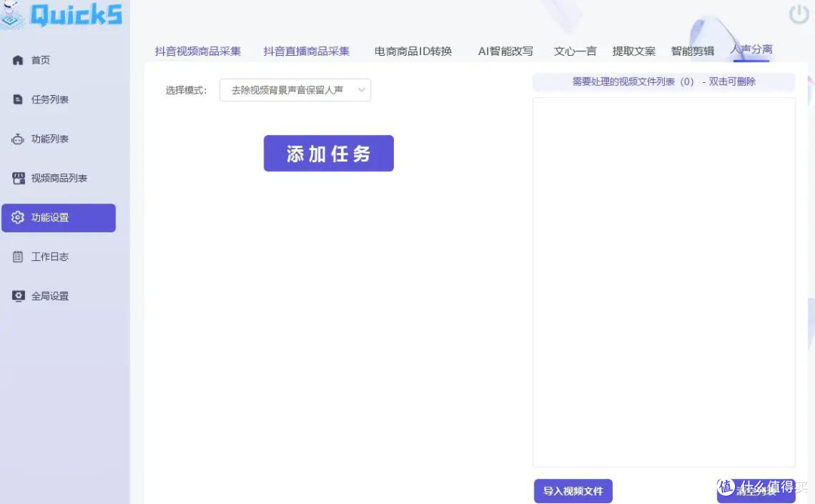Click the robot icon beside 功能列表

tap(17, 139)
